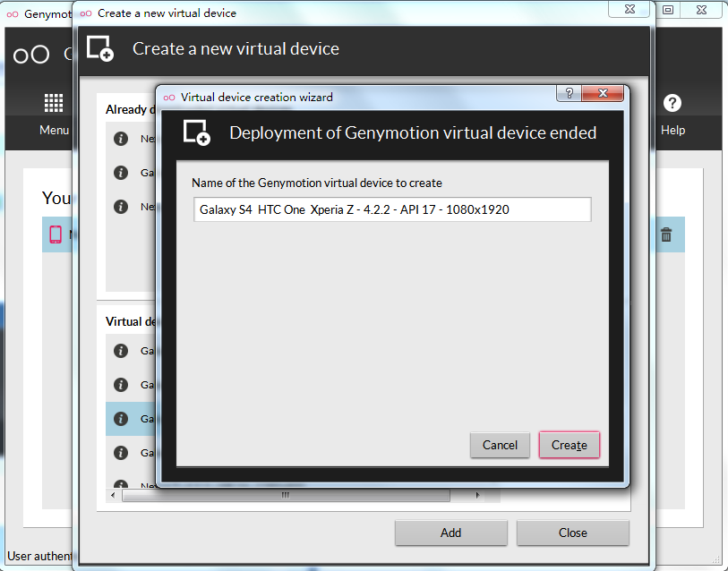
Task: Click the Genymotion logo in the main window
Action: [31, 55]
